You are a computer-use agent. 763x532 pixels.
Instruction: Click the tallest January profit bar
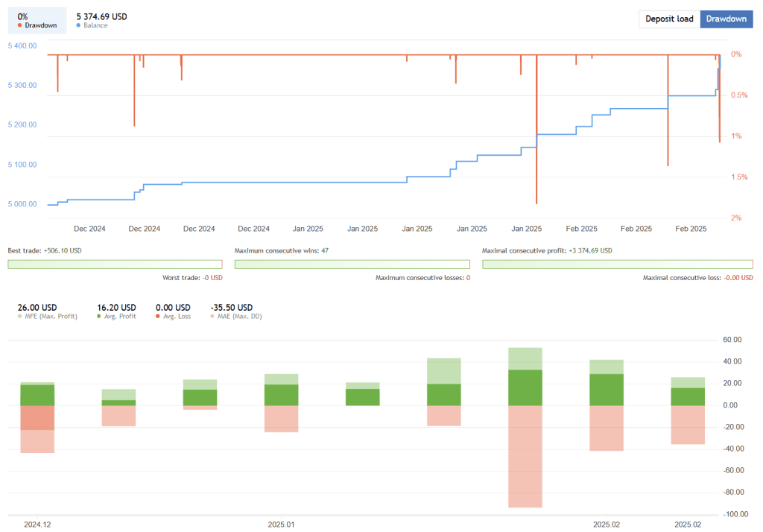pos(525,373)
